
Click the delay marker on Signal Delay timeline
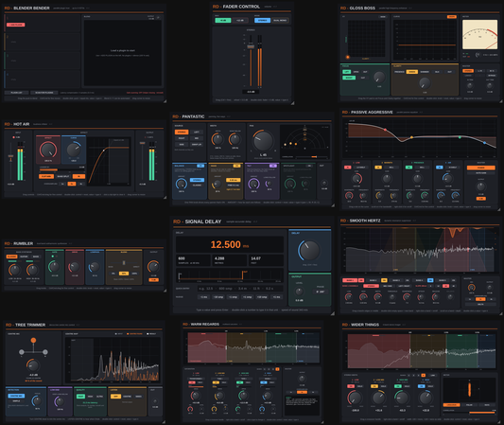coord(243,274)
